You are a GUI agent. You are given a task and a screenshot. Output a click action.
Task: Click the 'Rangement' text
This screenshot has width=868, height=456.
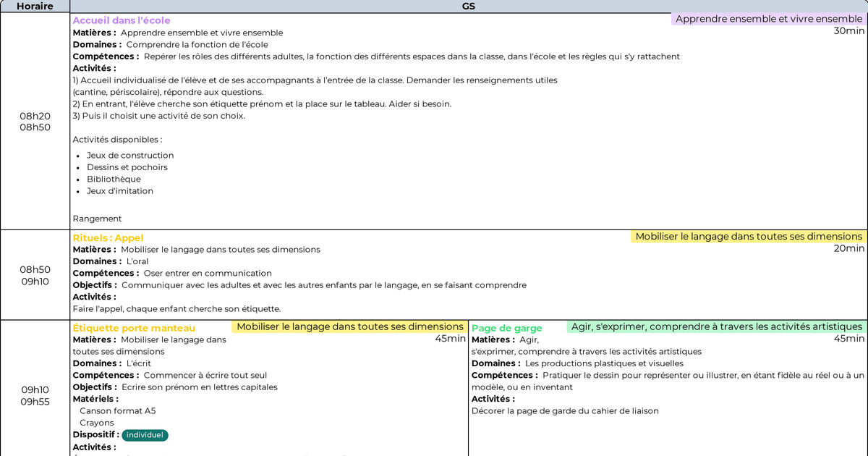click(x=97, y=219)
